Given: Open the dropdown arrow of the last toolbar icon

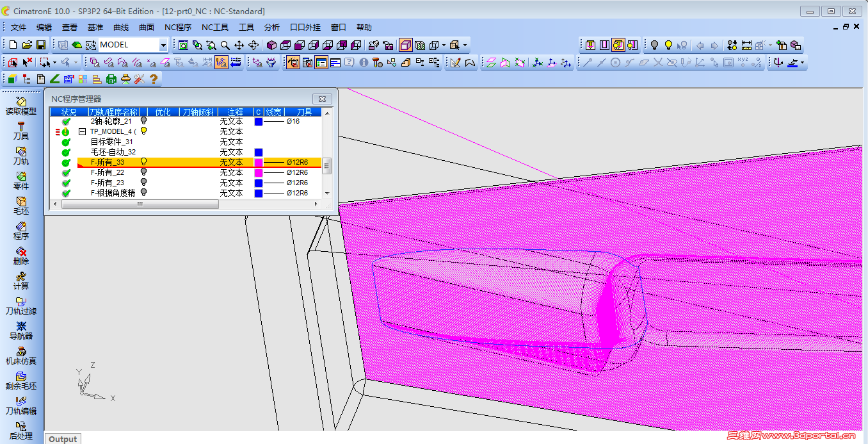Looking at the screenshot, I should pyautogui.click(x=802, y=62).
